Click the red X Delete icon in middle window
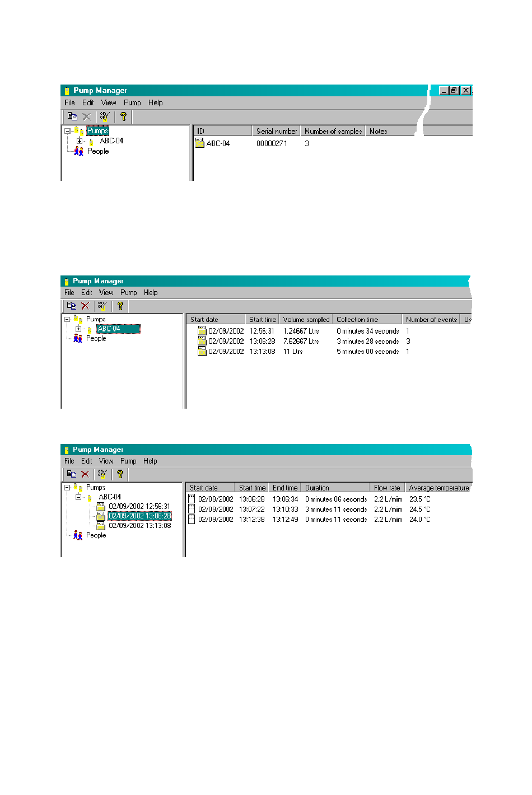 point(85,306)
